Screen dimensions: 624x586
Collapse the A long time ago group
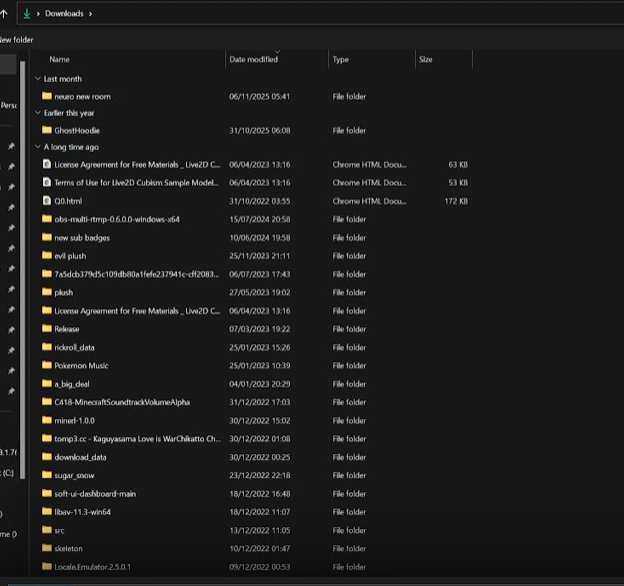pyautogui.click(x=38, y=147)
